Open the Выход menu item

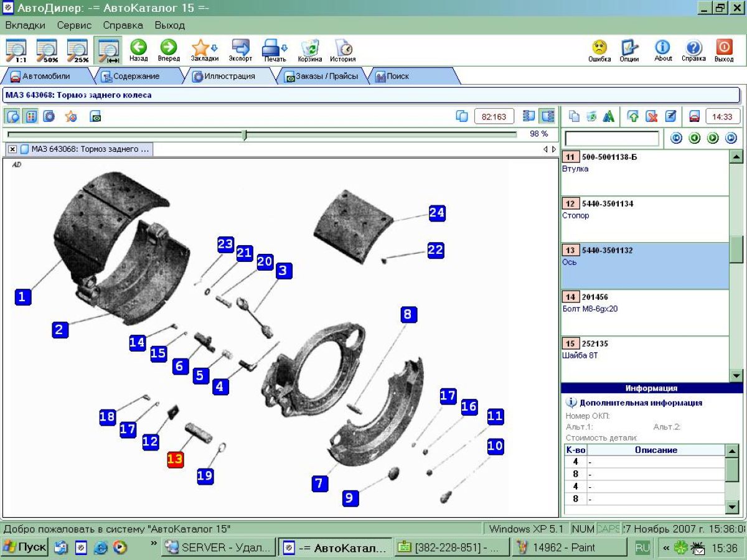pos(170,26)
